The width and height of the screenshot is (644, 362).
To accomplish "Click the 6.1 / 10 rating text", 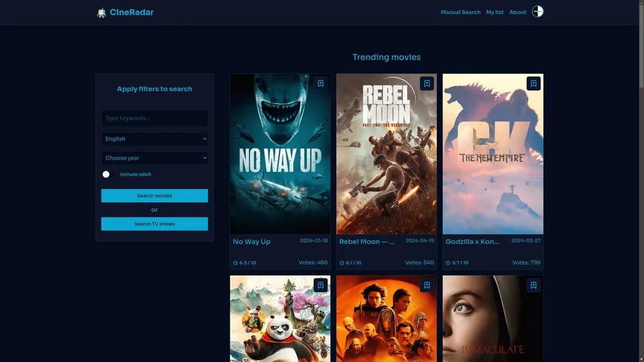I will (x=354, y=263).
